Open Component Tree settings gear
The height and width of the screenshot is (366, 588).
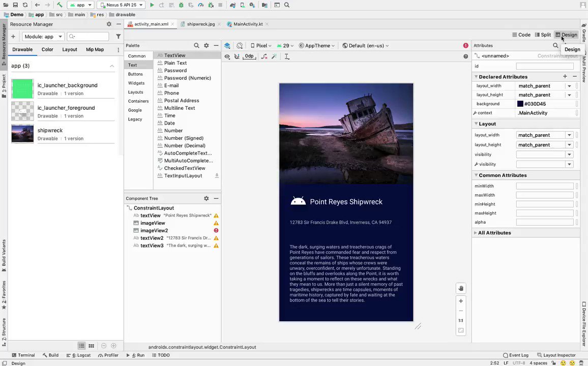pyautogui.click(x=206, y=198)
